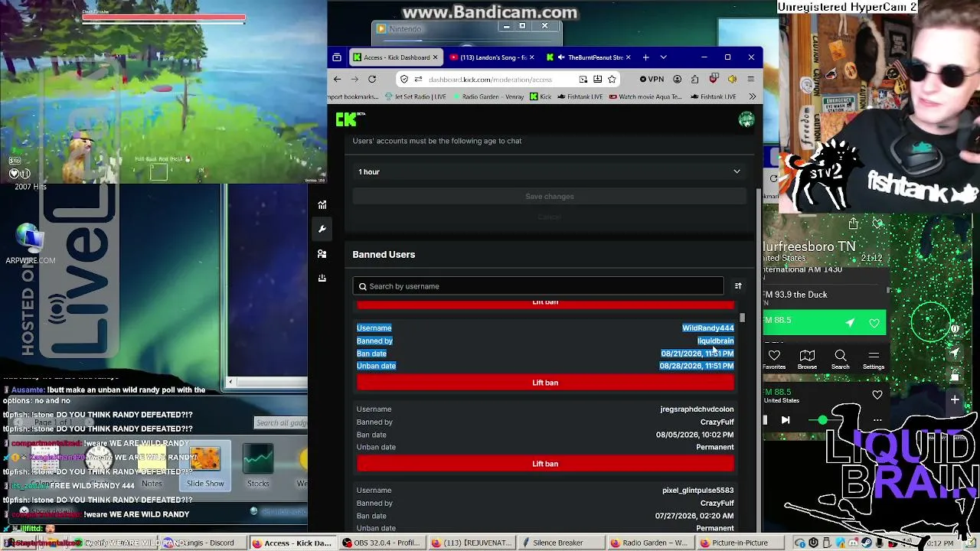Open the PDF or reader icon in address bar
The height and width of the screenshot is (551, 980).
583,79
